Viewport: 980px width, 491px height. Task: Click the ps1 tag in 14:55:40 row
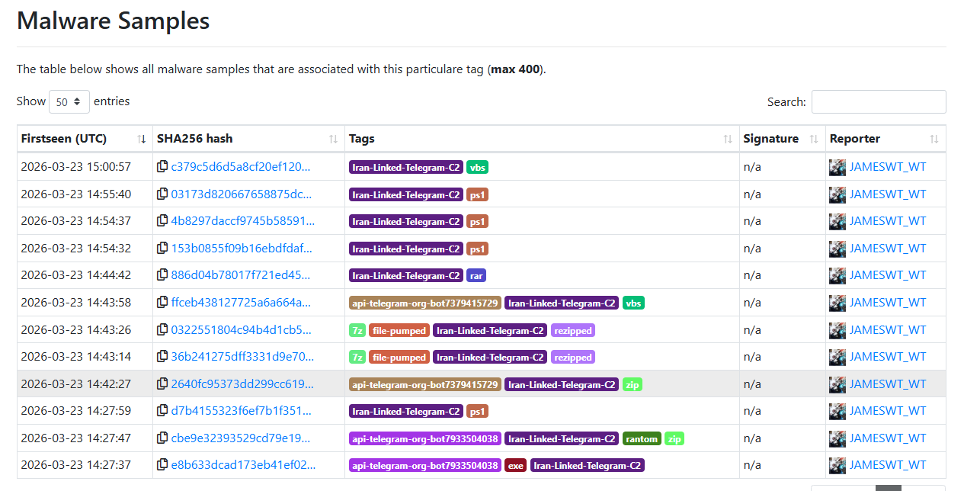click(x=477, y=194)
